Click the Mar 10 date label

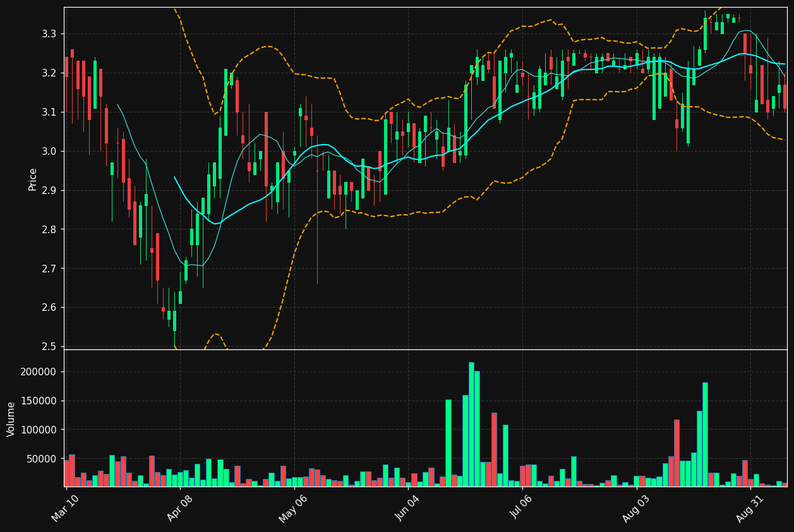coord(66,508)
